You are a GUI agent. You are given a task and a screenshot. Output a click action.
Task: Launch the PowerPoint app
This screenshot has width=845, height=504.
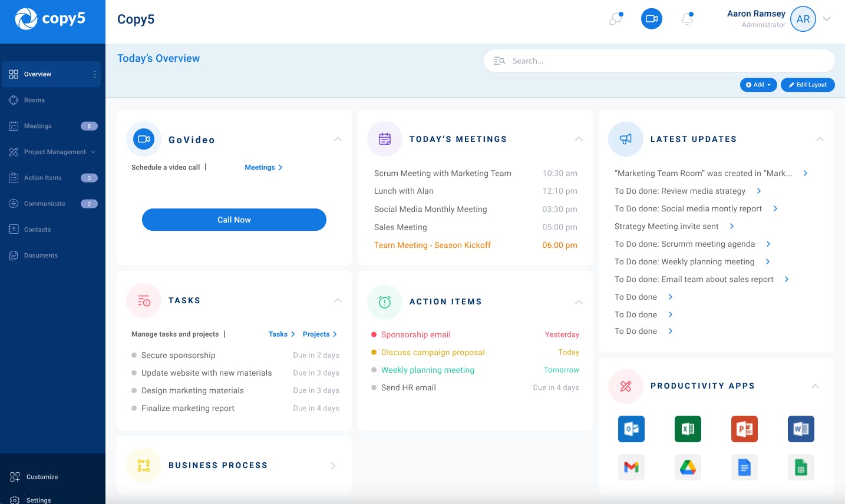coord(744,429)
